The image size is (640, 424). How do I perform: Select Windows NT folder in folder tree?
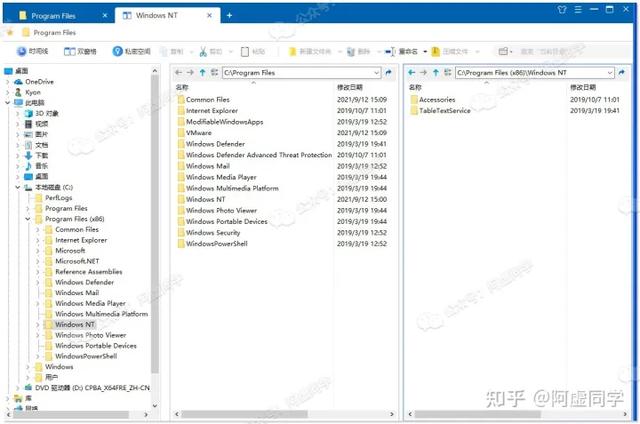(70, 325)
